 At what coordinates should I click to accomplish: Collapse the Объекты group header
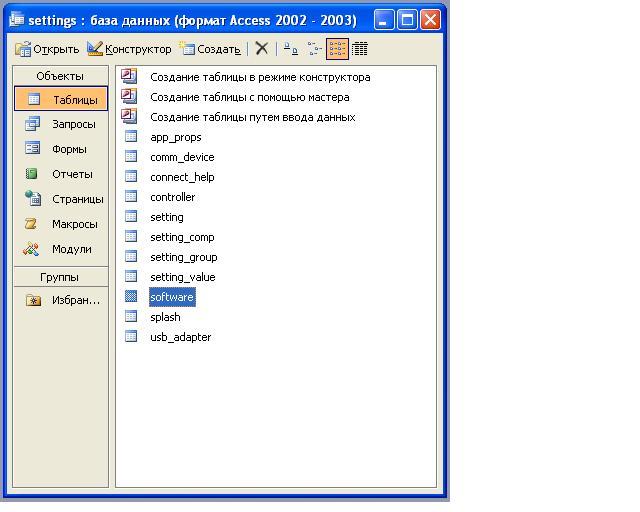pyautogui.click(x=60, y=76)
